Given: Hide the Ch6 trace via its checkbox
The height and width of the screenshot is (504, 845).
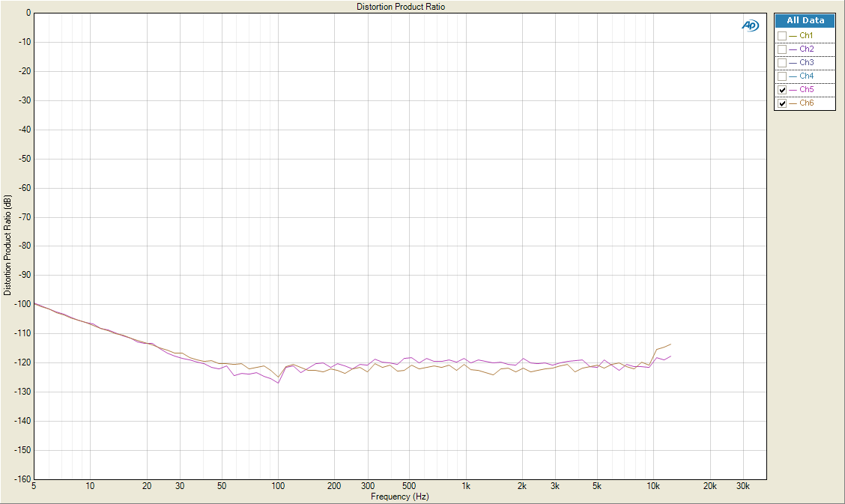Looking at the screenshot, I should [x=782, y=103].
